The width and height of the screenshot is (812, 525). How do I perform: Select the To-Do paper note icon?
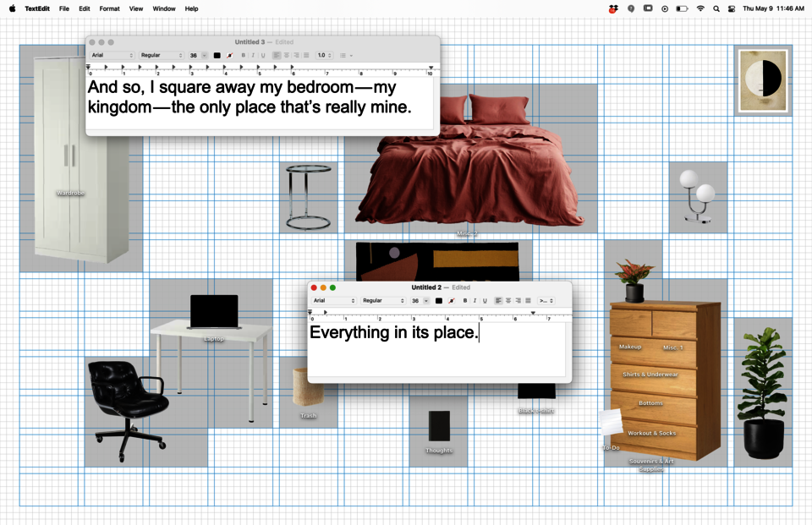(x=612, y=424)
